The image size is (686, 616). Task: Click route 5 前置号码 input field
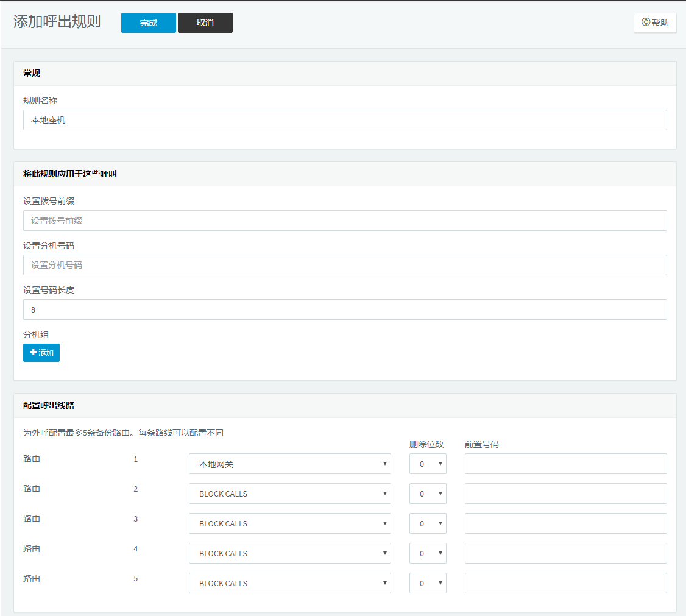(x=566, y=583)
